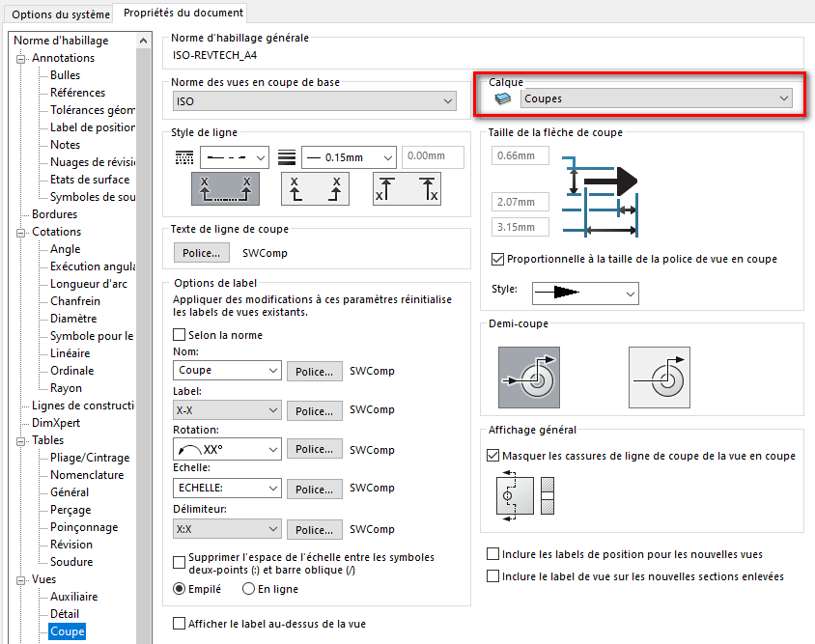This screenshot has width=815, height=644.
Task: Click the line pattern style icon
Action: pos(183,155)
